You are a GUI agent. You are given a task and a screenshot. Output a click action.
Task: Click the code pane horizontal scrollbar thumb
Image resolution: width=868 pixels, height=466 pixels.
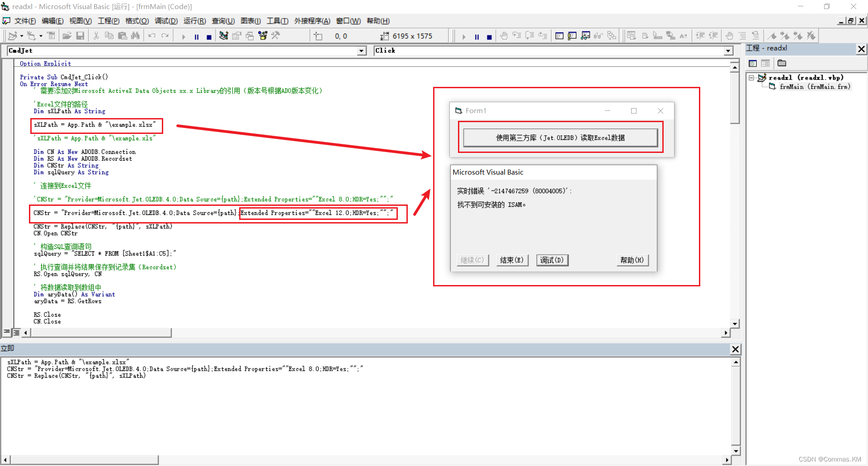click(x=101, y=333)
